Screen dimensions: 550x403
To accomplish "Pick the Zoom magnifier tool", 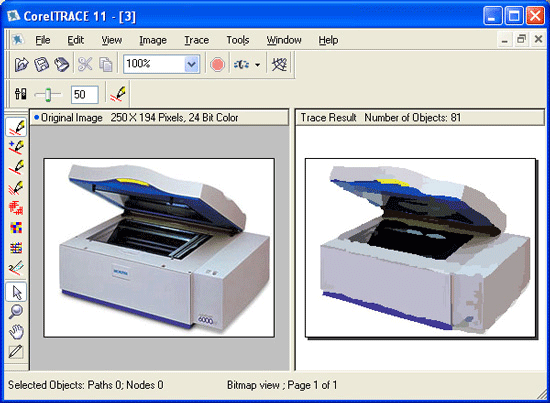I will [x=16, y=311].
